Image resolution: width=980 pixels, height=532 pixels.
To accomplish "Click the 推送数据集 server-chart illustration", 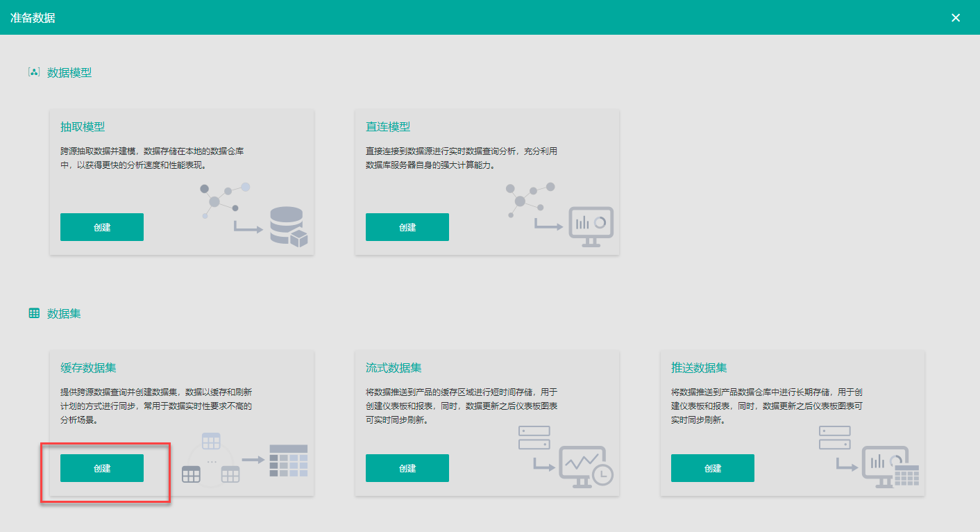I will click(x=868, y=456).
